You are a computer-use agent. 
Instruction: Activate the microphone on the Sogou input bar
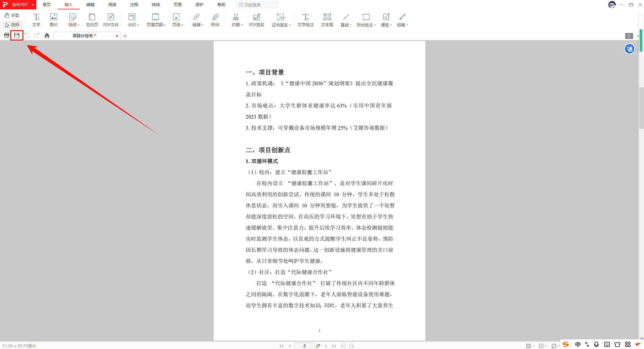(596, 344)
